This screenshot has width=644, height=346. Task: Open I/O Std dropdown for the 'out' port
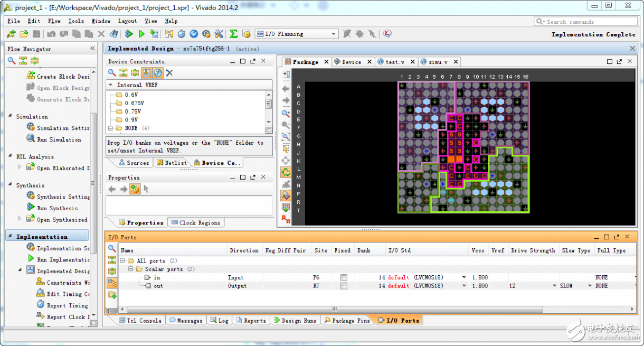(x=465, y=286)
